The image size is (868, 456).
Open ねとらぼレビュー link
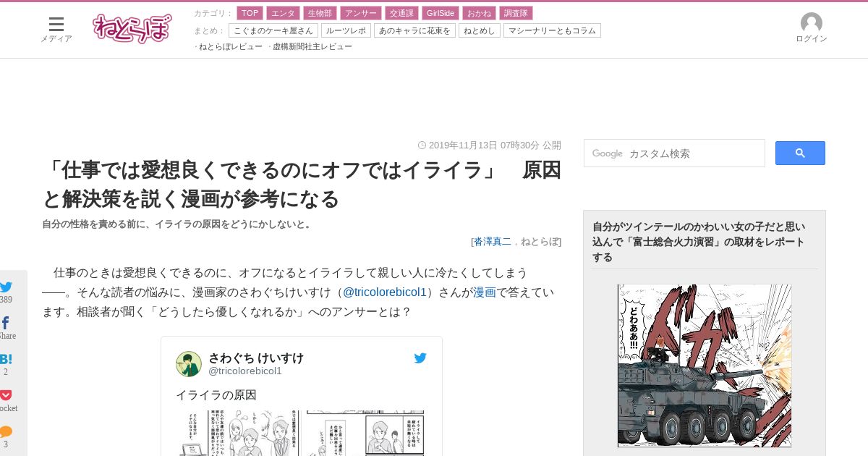tap(231, 46)
